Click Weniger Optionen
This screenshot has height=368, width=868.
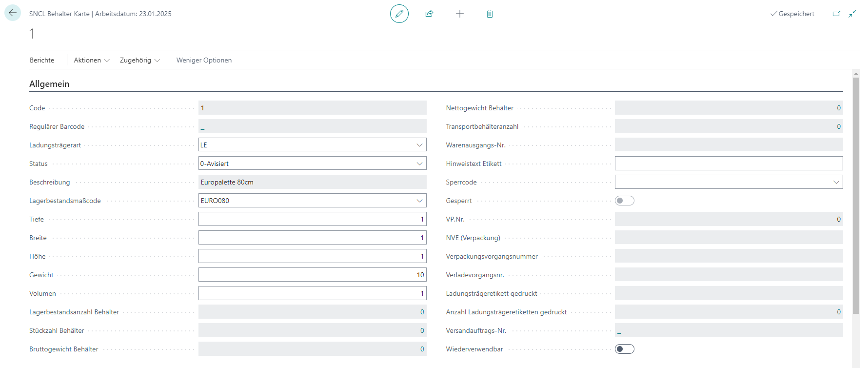[x=204, y=60]
